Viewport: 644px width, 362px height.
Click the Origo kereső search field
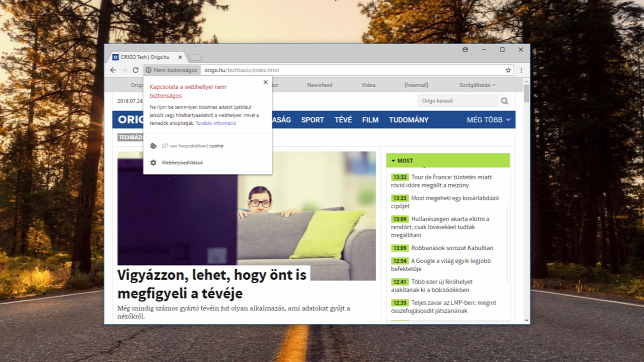[458, 101]
